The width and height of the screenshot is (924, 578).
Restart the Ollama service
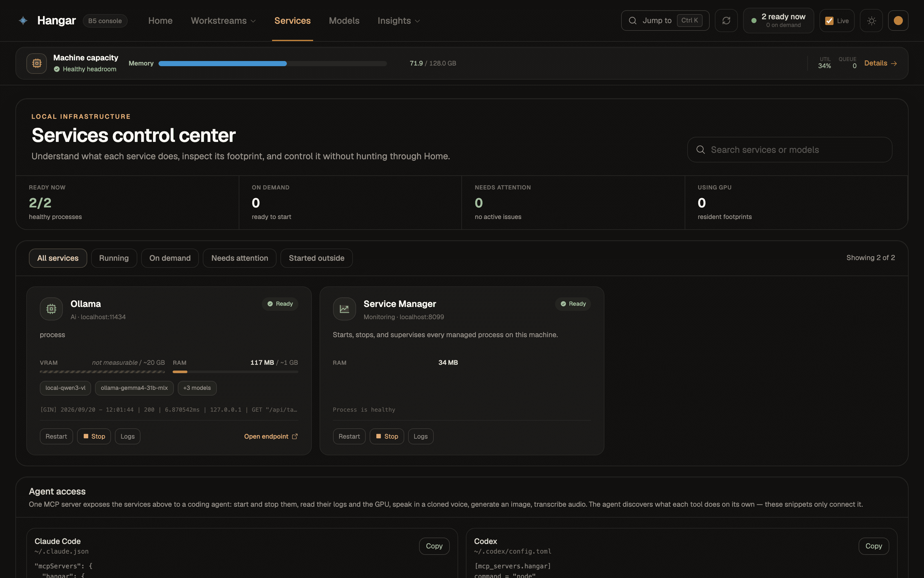(56, 436)
